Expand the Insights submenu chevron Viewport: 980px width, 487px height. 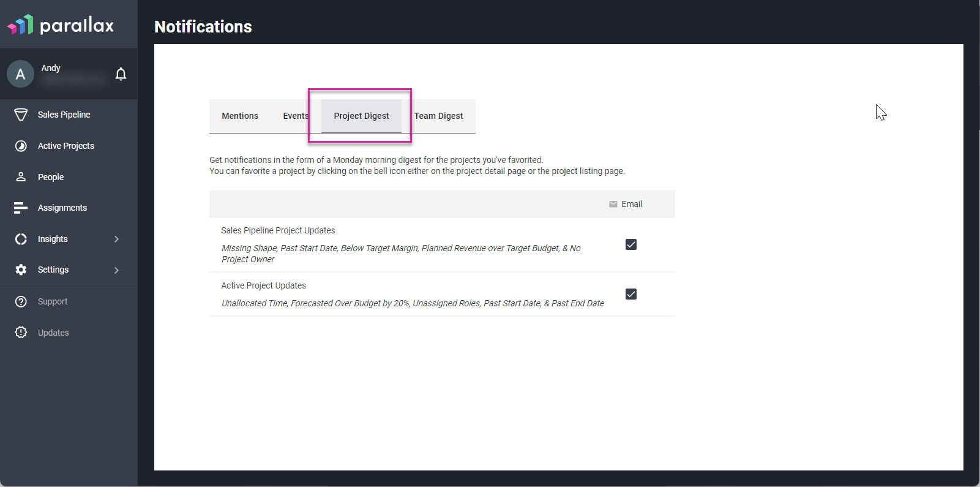116,239
